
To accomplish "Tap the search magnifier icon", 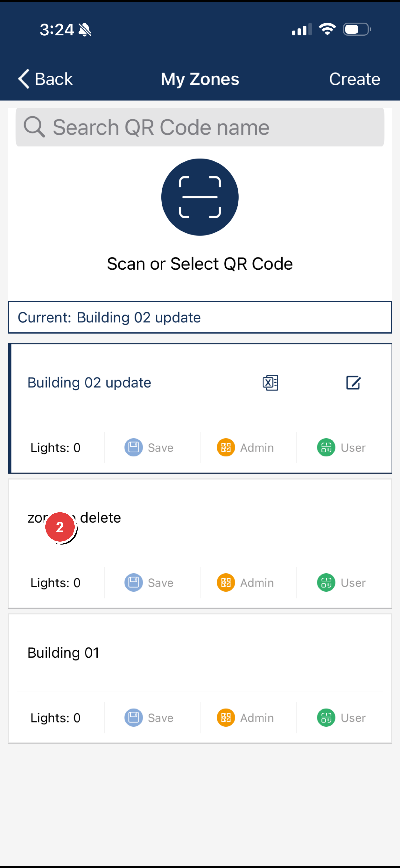I will pos(34,127).
